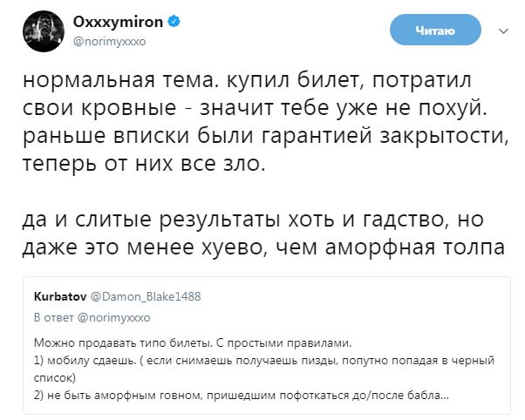Screen dimensions: 525x420
Task: Click the line ending "чем аморфная толпа"
Action: [262, 246]
